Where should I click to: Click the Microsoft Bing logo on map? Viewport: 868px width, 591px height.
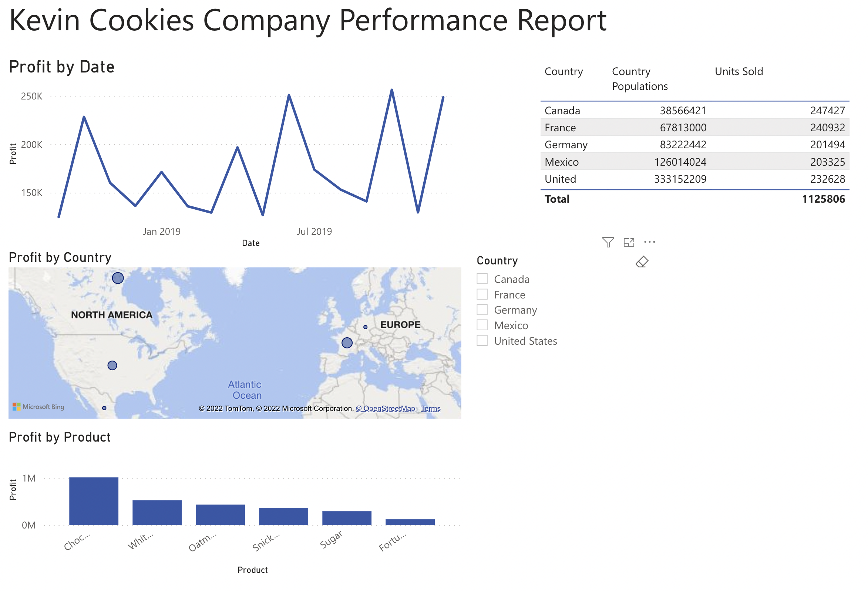click(38, 406)
